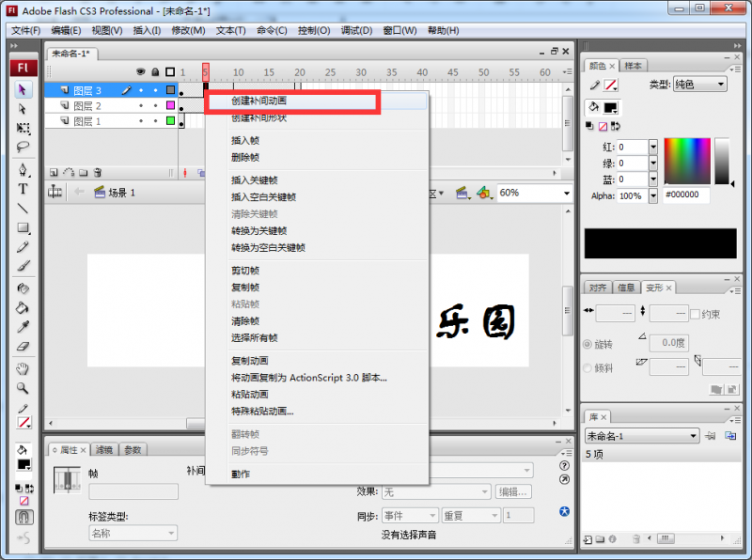Click the timeline hide/show icon beside scene
Screen dimensions: 752x560
(55, 193)
